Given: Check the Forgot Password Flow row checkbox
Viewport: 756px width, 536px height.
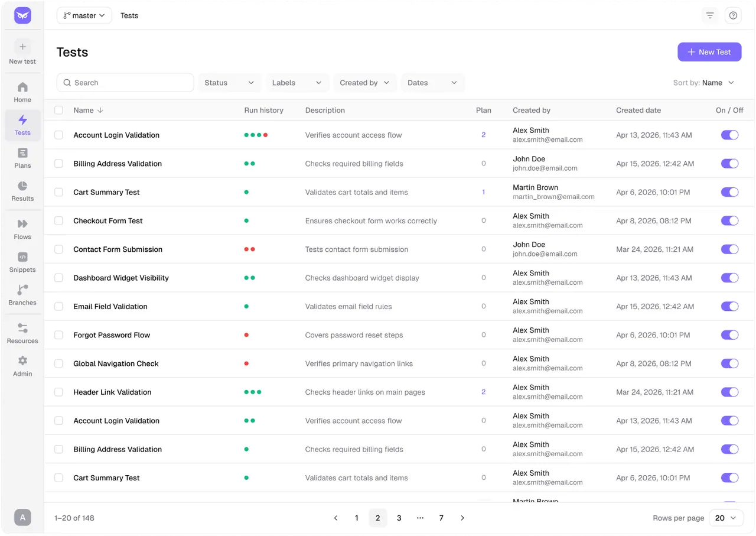Looking at the screenshot, I should click(58, 335).
